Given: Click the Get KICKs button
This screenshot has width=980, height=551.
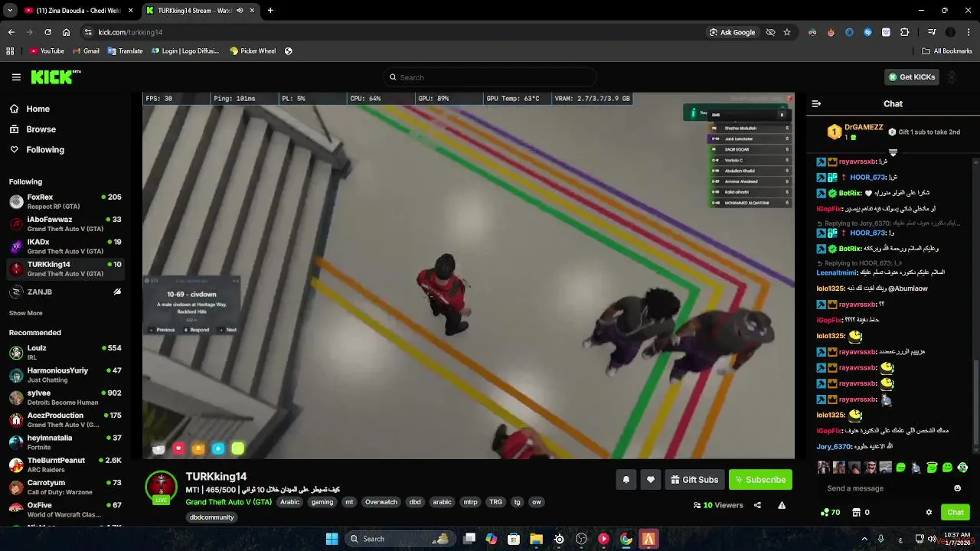Looking at the screenshot, I should (911, 77).
